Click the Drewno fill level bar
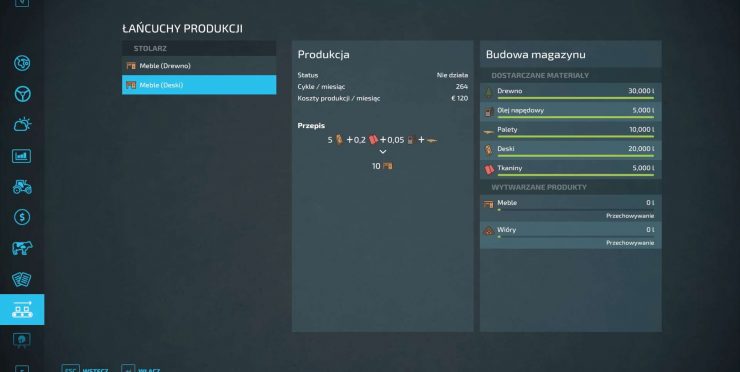This screenshot has width=740, height=372. tap(575, 98)
